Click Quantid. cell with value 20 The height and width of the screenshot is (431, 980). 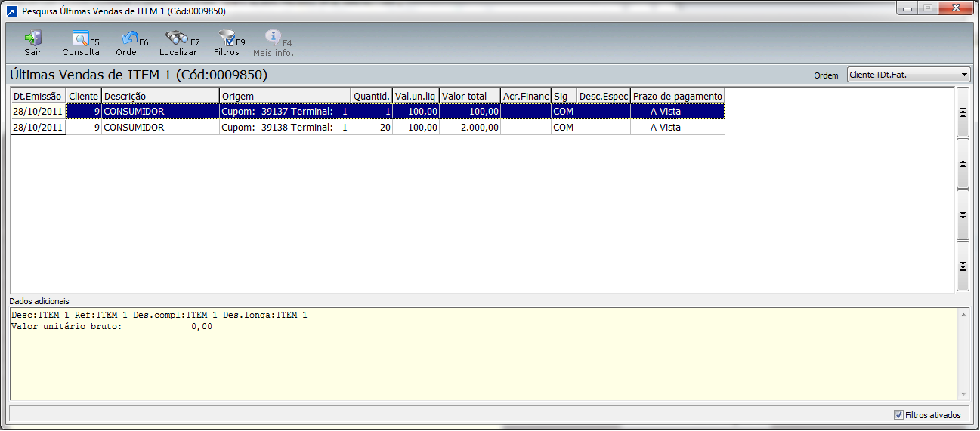click(x=372, y=128)
